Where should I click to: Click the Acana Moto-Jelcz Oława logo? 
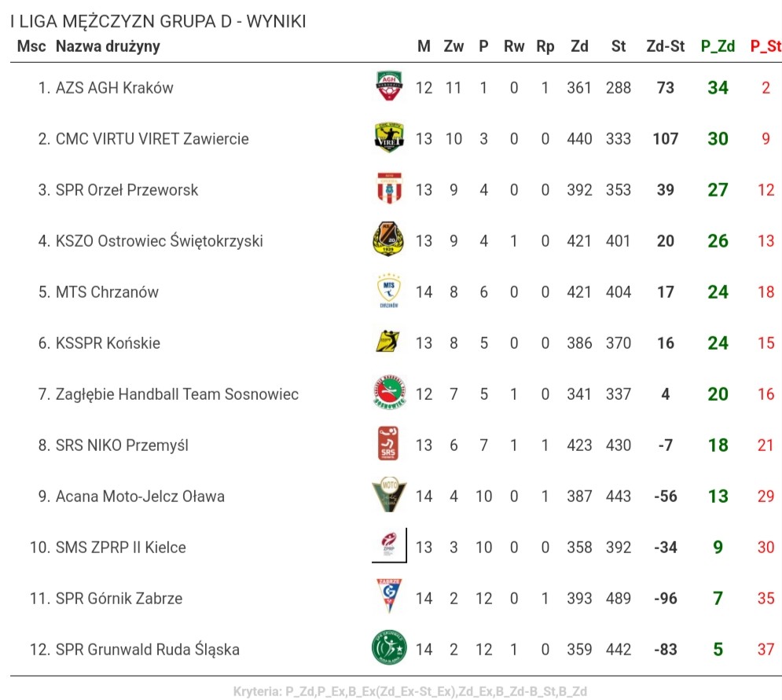tap(389, 496)
